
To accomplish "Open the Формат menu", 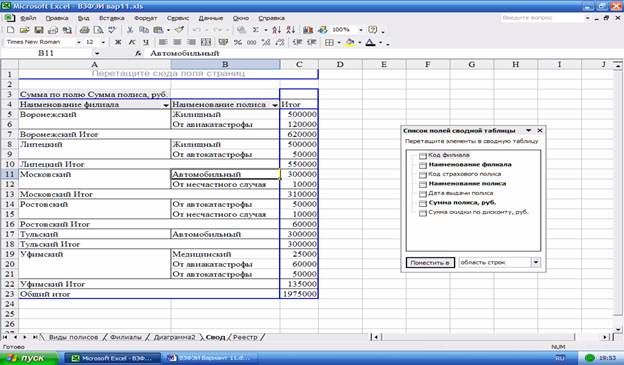I will coord(146,18).
